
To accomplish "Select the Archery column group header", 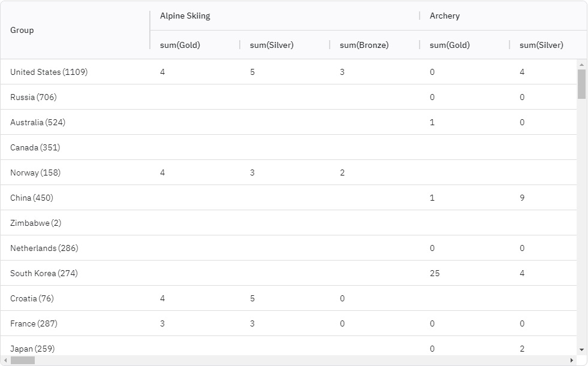I will [503, 16].
